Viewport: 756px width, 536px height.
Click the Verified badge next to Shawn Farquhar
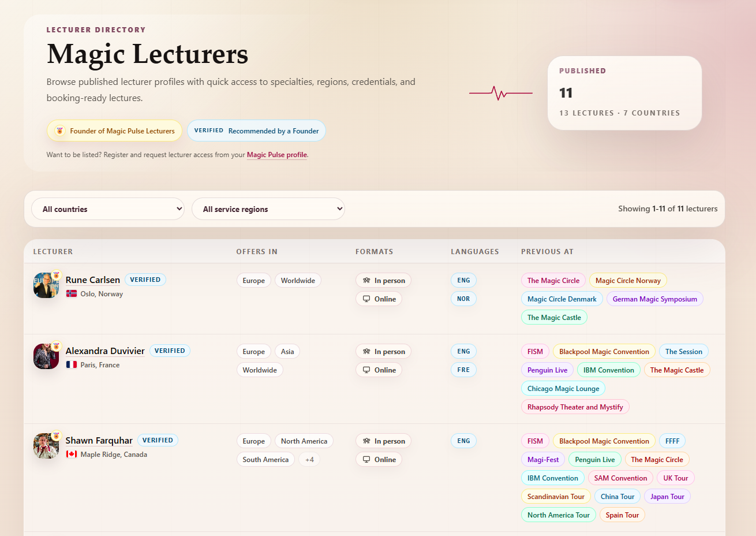click(x=158, y=440)
